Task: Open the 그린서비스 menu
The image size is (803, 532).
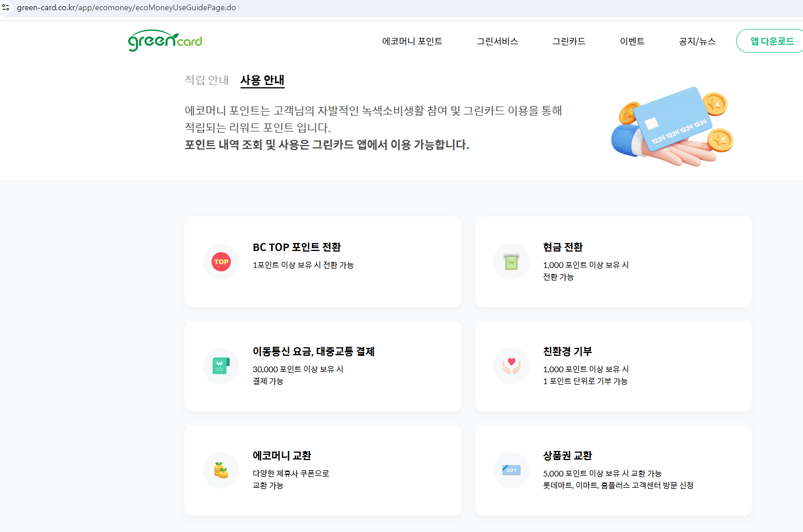Action: coord(496,41)
